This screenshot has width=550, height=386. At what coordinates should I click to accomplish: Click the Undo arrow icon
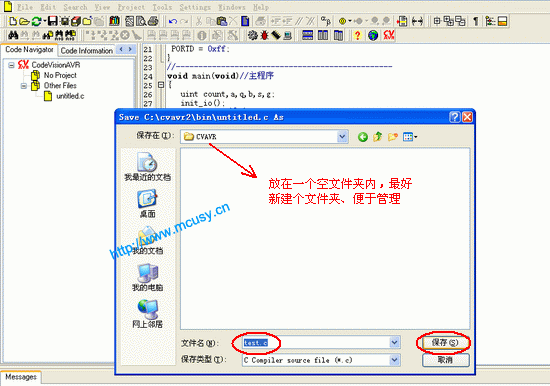[x=173, y=21]
